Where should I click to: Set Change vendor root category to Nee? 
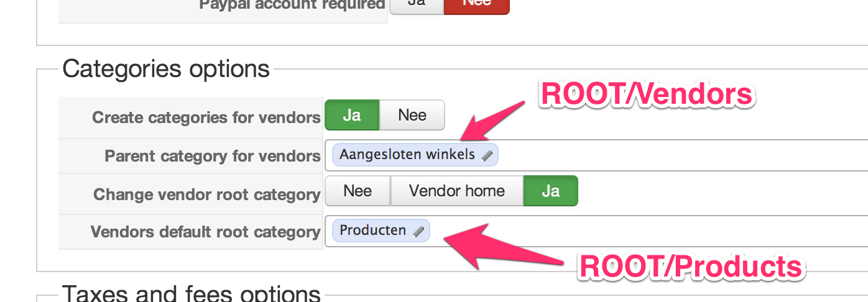tap(358, 191)
